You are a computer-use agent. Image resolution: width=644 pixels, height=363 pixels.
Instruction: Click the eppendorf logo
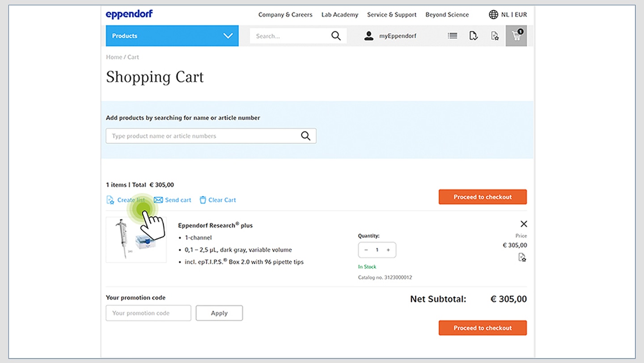(x=129, y=14)
